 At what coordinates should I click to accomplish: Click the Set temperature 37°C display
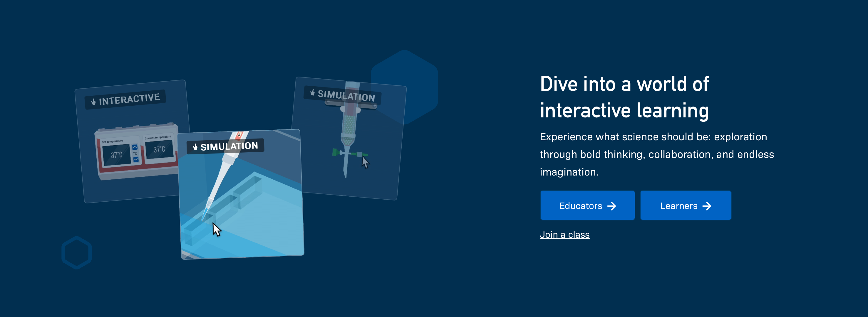[x=117, y=155]
